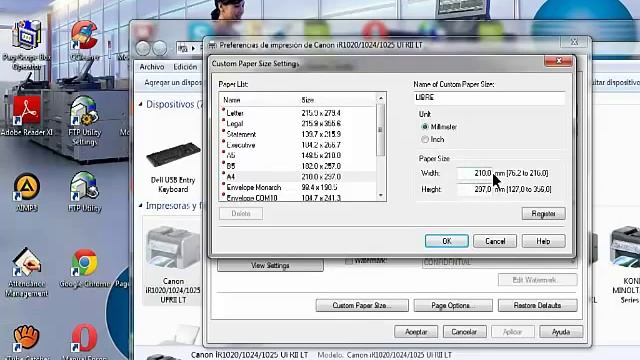Image resolution: width=640 pixels, height=360 pixels.
Task: Select Inch unit radio button
Action: [x=425, y=140]
